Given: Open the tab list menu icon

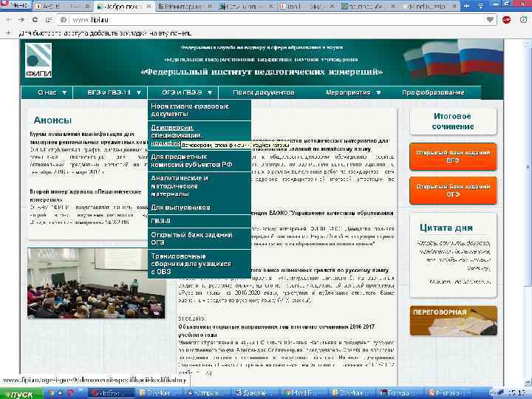Looking at the screenshot, I should pyautogui.click(x=480, y=6).
